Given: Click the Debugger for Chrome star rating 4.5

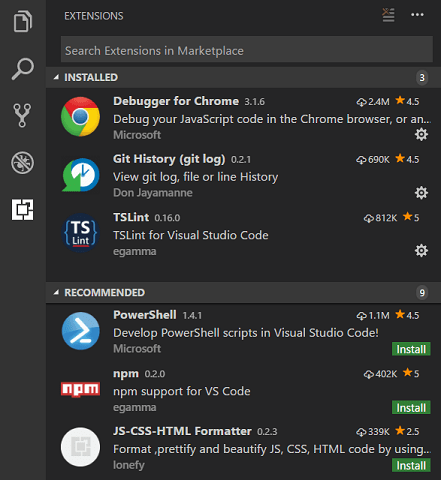Looking at the screenshot, I should [x=407, y=101].
